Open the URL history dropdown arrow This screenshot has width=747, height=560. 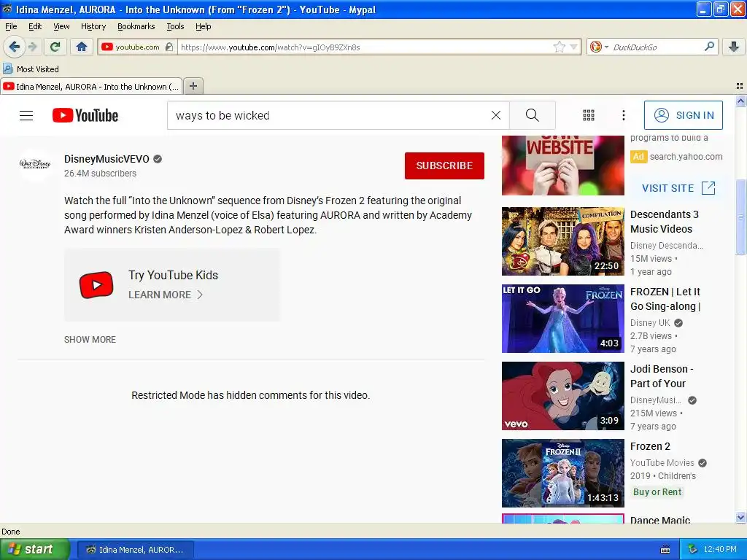573,47
